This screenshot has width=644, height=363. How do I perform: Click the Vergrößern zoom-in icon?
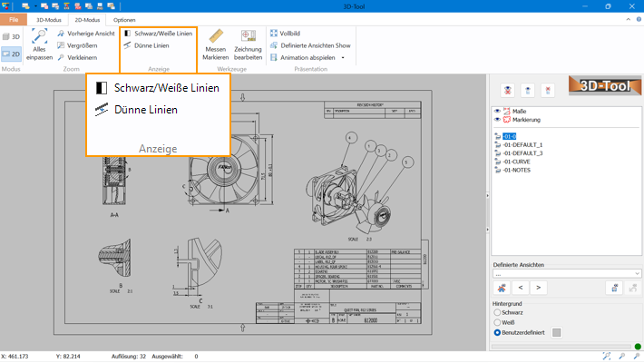click(x=61, y=45)
